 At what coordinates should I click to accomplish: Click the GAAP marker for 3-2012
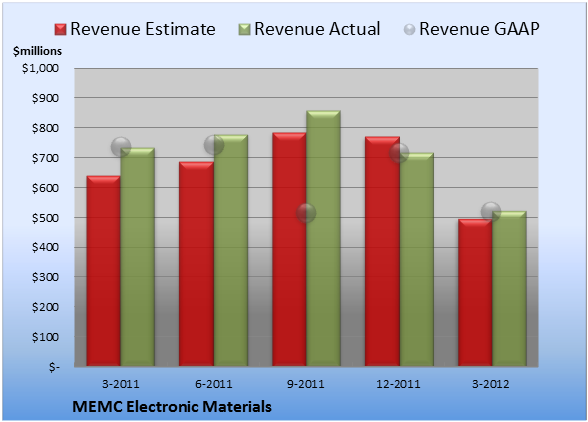tap(491, 212)
